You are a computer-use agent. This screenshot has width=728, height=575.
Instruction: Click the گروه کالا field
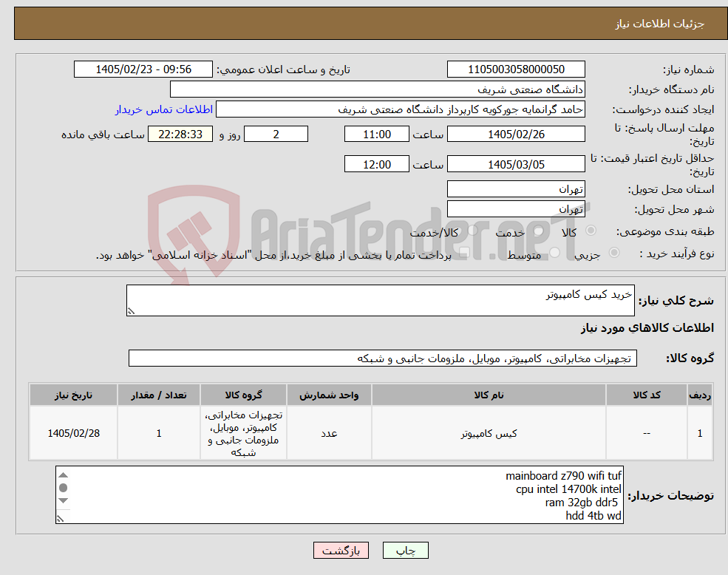click(x=383, y=358)
